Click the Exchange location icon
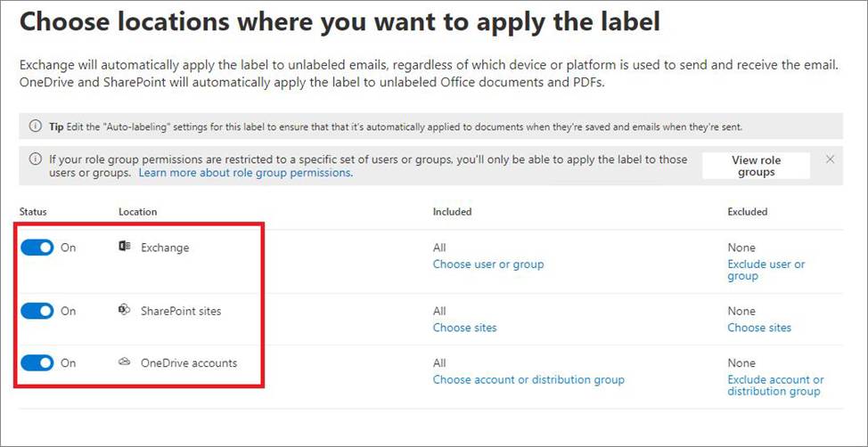The height and width of the screenshot is (447, 868). [x=125, y=247]
